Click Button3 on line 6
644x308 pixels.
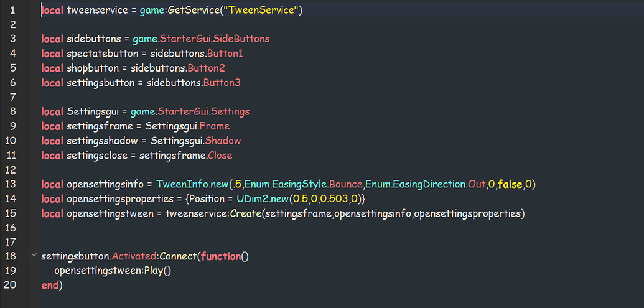point(222,83)
